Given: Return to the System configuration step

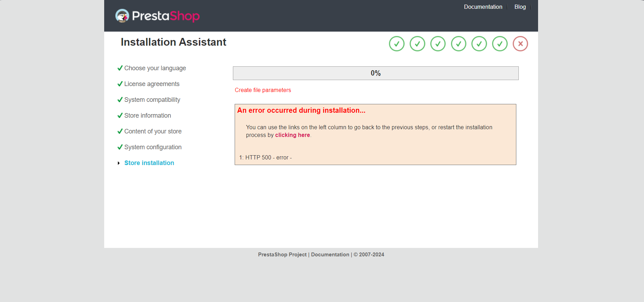Looking at the screenshot, I should (153, 147).
